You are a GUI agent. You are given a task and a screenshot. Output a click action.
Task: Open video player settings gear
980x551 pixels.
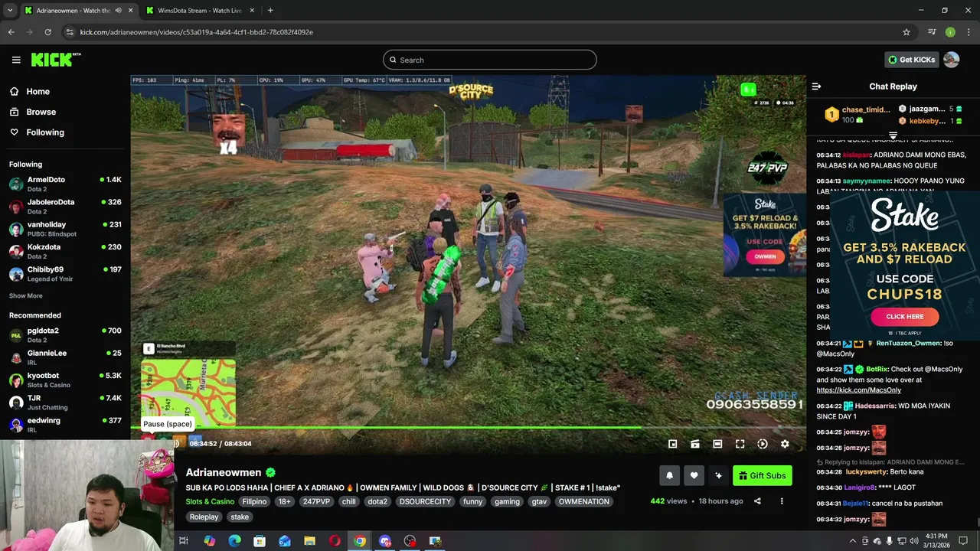[x=785, y=444]
